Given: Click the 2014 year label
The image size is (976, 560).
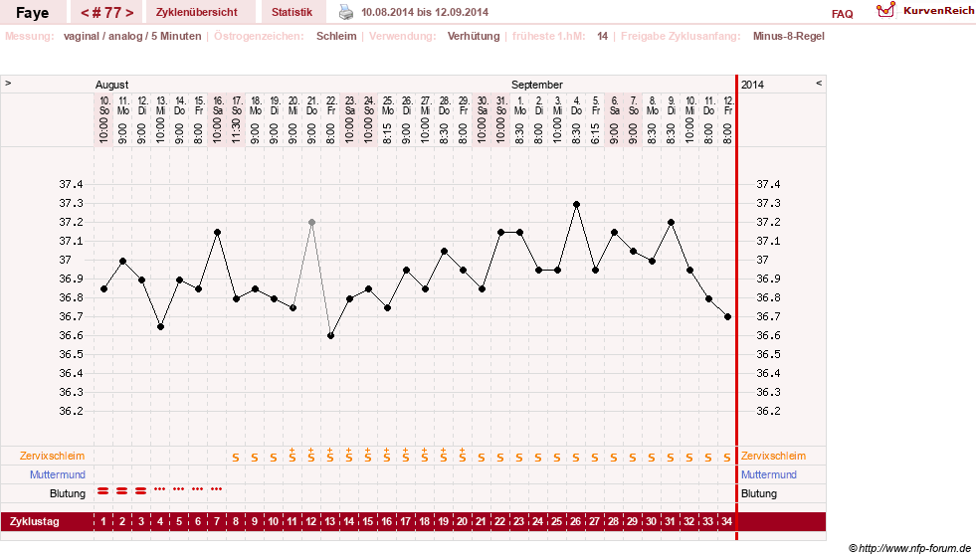Looking at the screenshot, I should tap(752, 85).
